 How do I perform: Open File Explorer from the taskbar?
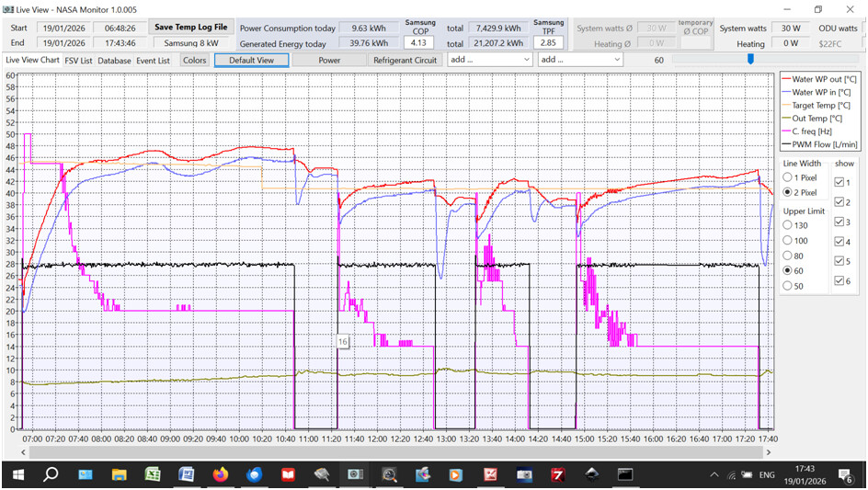pos(120,474)
